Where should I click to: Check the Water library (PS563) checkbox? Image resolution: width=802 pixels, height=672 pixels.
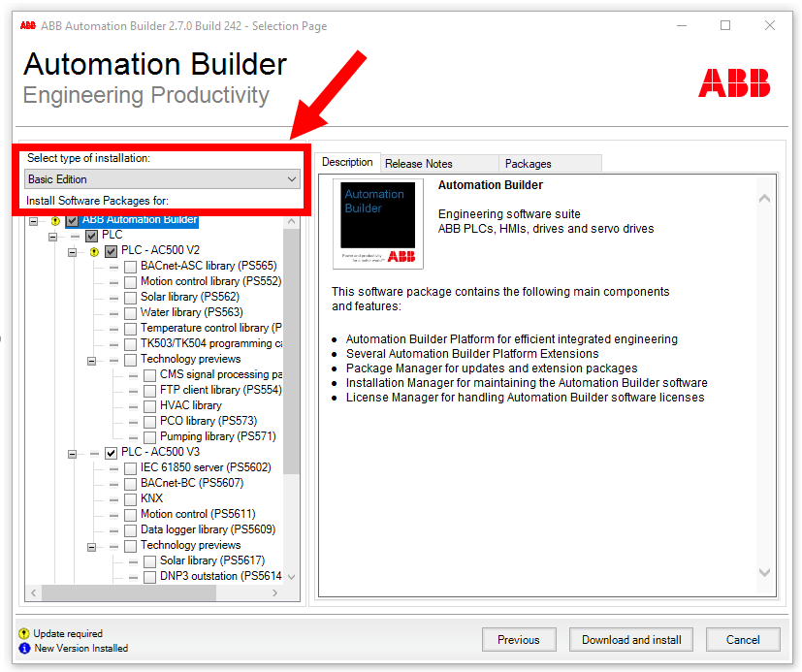tap(130, 313)
